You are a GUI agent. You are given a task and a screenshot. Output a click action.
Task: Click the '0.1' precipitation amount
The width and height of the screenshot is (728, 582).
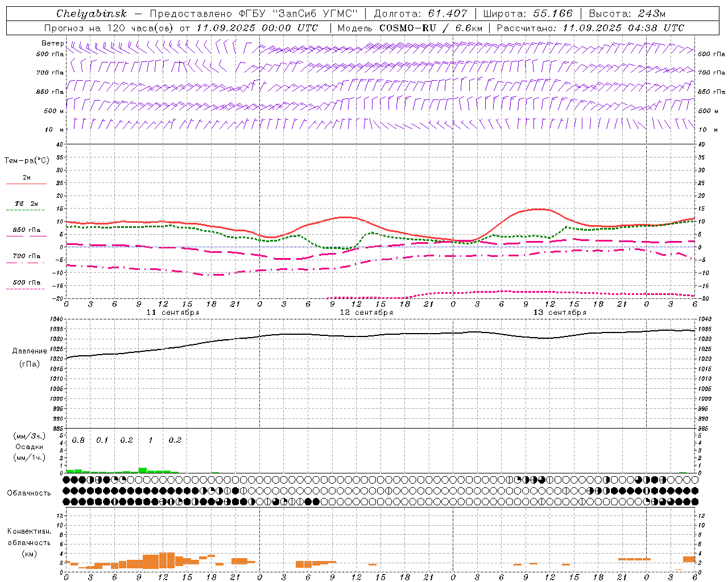pos(102,440)
